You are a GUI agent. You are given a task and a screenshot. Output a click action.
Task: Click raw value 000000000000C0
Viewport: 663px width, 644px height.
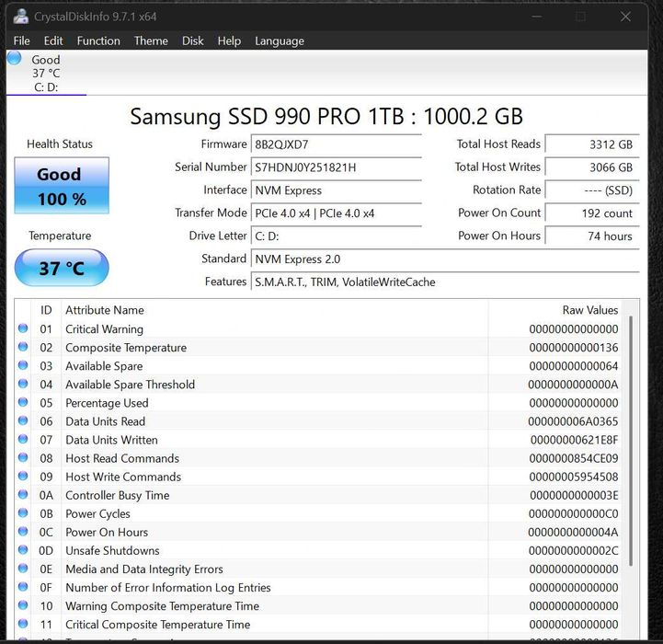point(574,513)
